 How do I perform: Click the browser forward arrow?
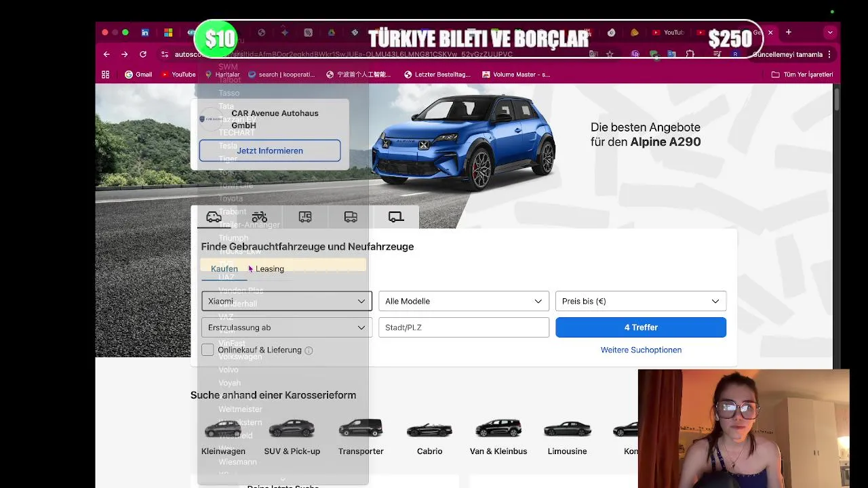click(x=124, y=54)
